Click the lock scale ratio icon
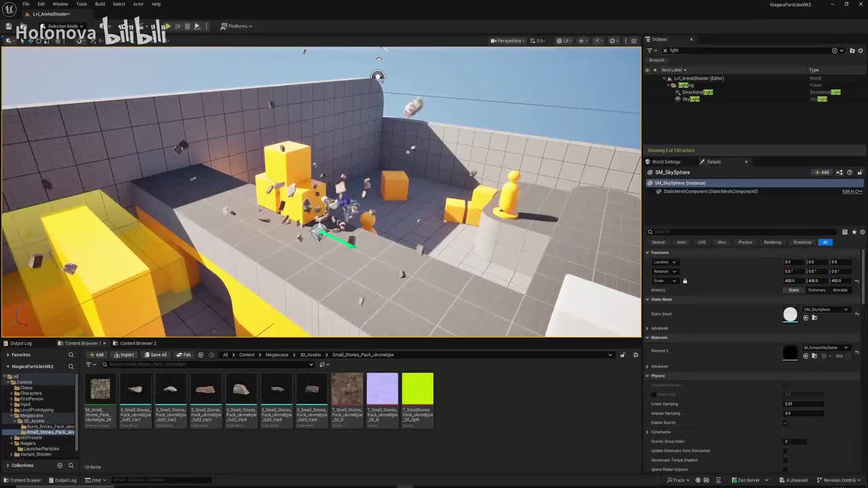The height and width of the screenshot is (488, 868). click(x=685, y=281)
